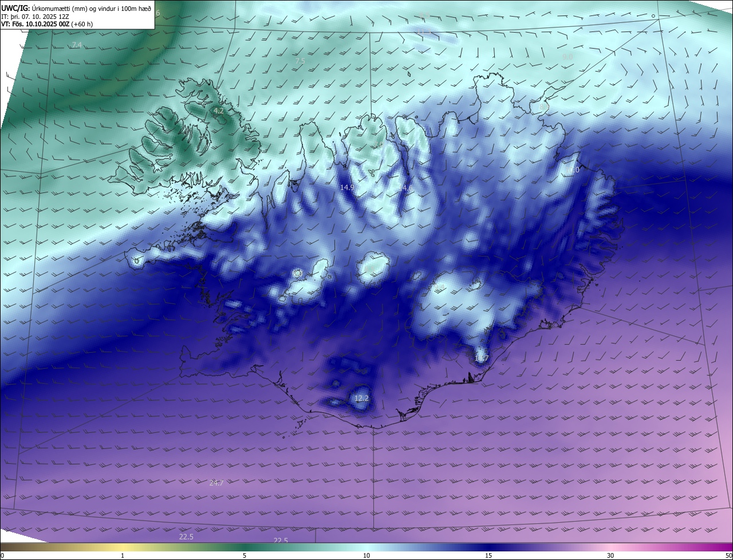Screen dimensions: 733x560
Task: Click the map title mentioning Úrkomumætti (mm)
Action: coord(76,8)
